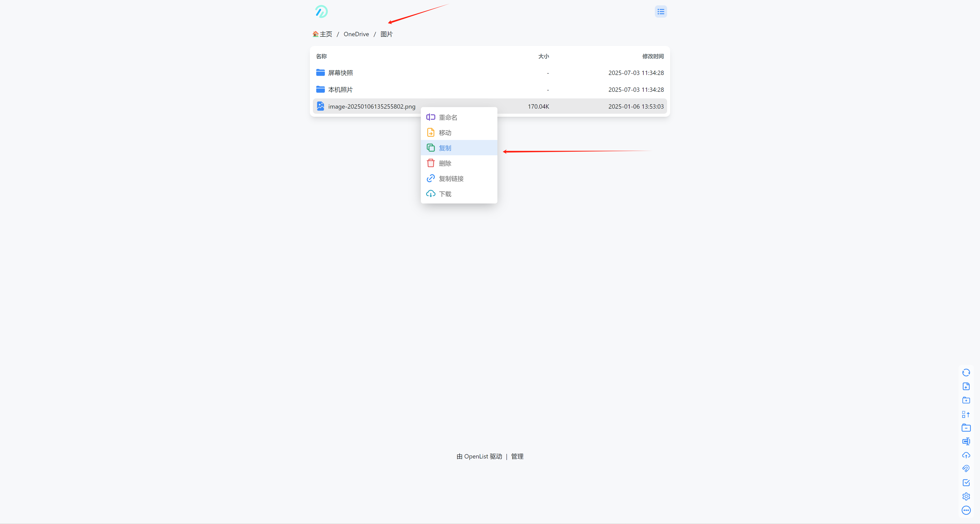980x524 pixels.
Task: Click 本机照片 modified time 2025-07-03 11:34:28
Action: [636, 90]
